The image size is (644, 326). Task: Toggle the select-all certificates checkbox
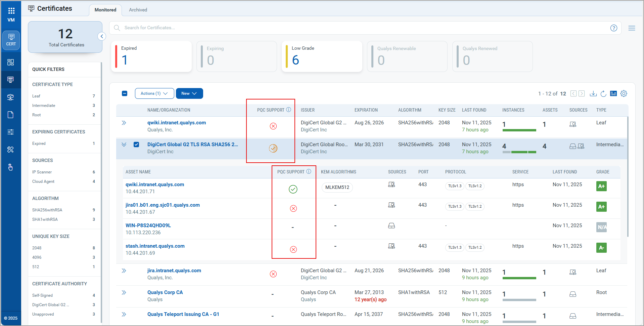coord(125,93)
